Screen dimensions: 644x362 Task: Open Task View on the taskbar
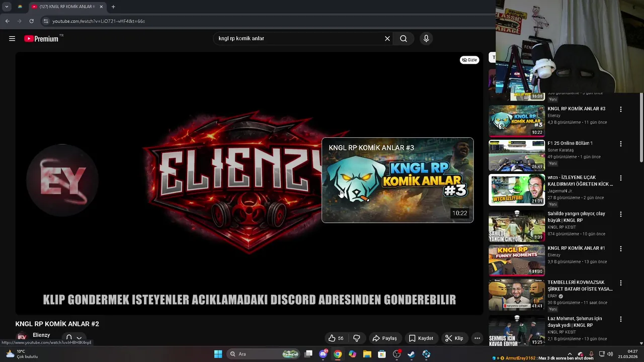(x=308, y=354)
